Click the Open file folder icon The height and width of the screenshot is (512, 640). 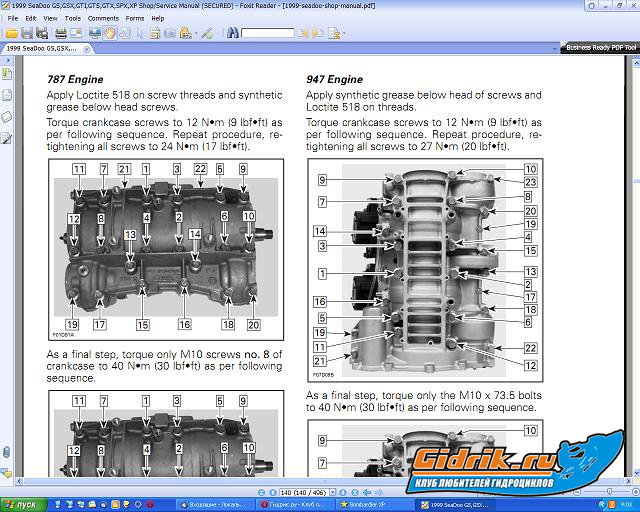click(x=11, y=33)
